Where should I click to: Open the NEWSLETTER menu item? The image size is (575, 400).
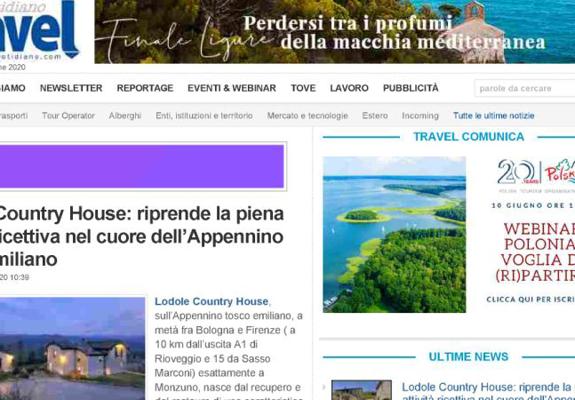pos(71,88)
